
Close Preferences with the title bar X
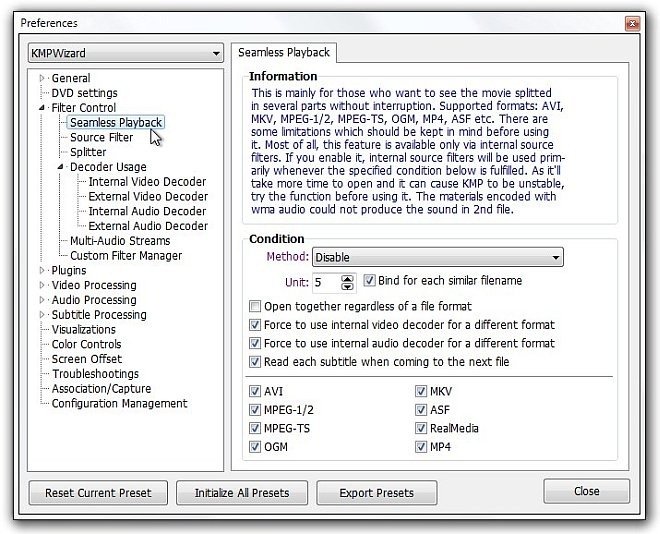coord(632,24)
